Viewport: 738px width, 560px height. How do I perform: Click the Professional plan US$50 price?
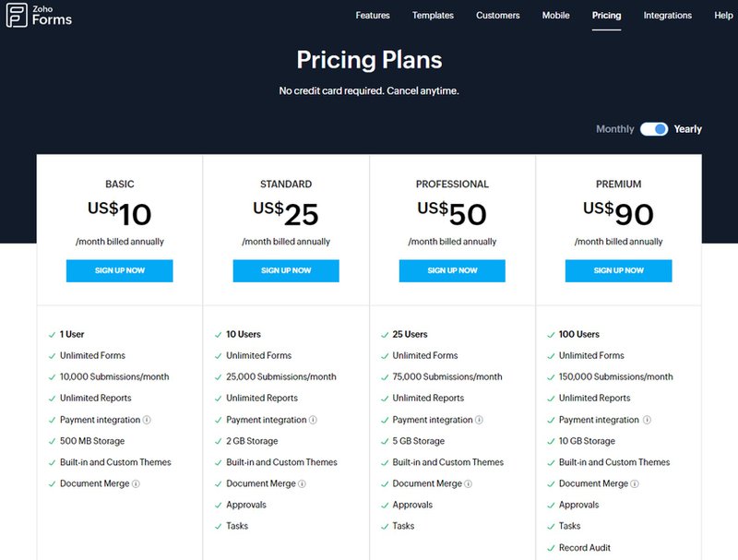pyautogui.click(x=452, y=213)
